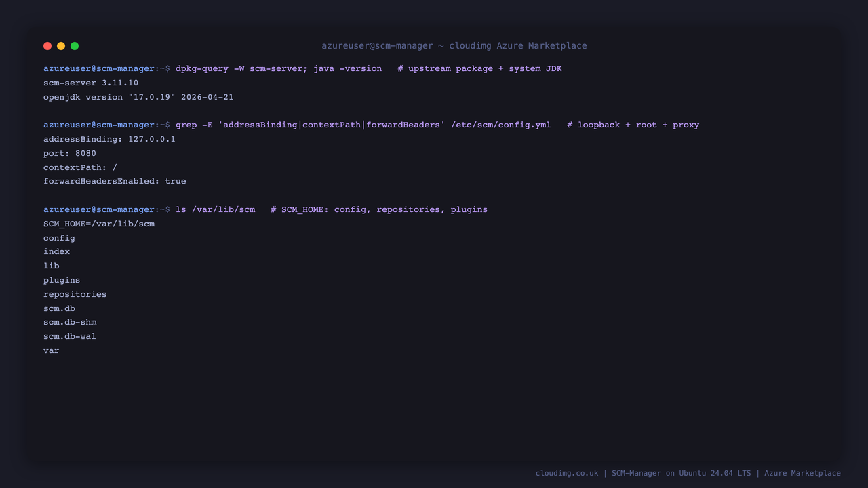Click the comment '# loopback + root + proxy'
This screenshot has width=868, height=488.
pos(633,125)
